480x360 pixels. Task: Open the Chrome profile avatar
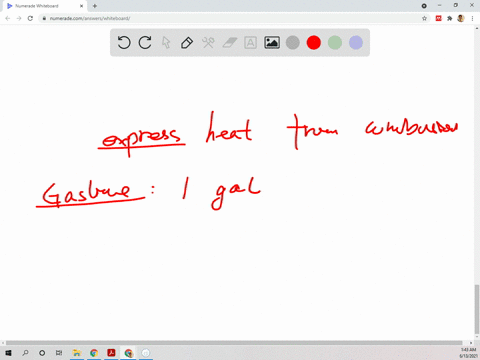(461, 18)
